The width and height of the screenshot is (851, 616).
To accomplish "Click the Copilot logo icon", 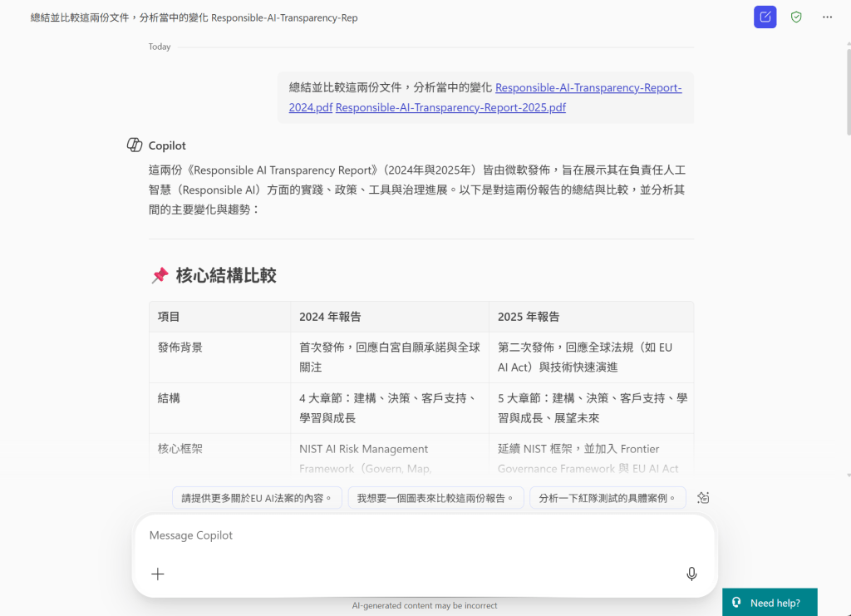I will point(135,145).
